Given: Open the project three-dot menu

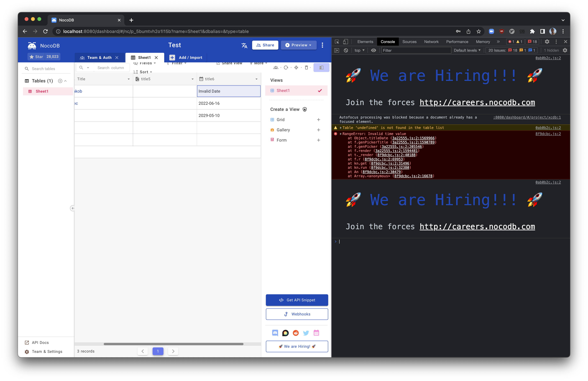Looking at the screenshot, I should point(322,45).
